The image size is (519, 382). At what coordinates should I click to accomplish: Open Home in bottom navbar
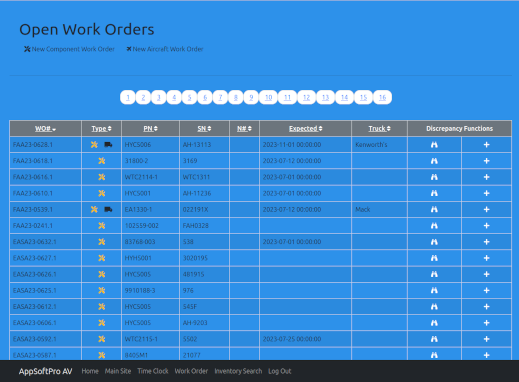(90, 371)
